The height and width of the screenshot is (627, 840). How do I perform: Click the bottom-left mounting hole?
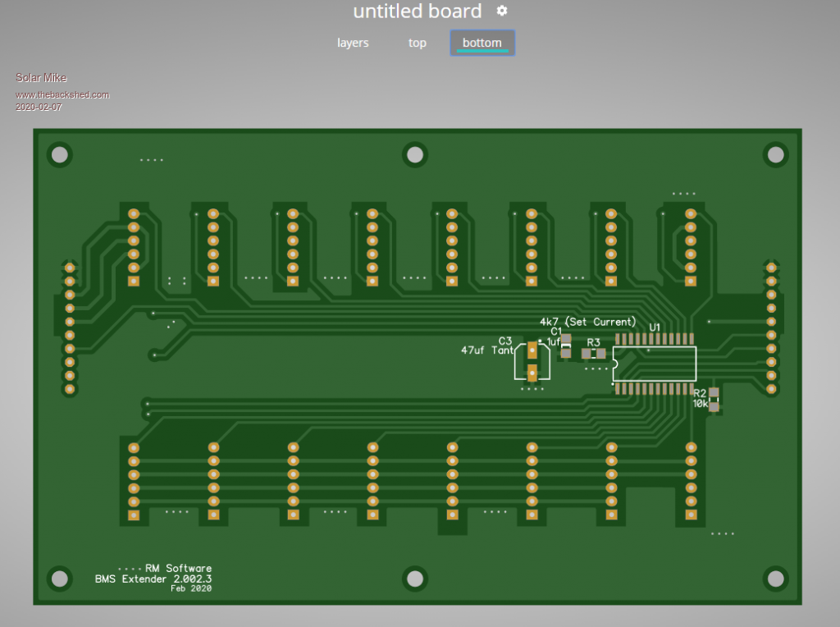coord(58,579)
